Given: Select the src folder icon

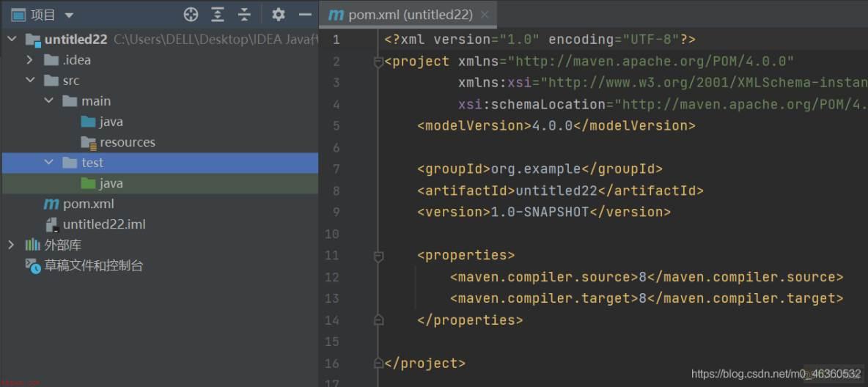Looking at the screenshot, I should [51, 81].
